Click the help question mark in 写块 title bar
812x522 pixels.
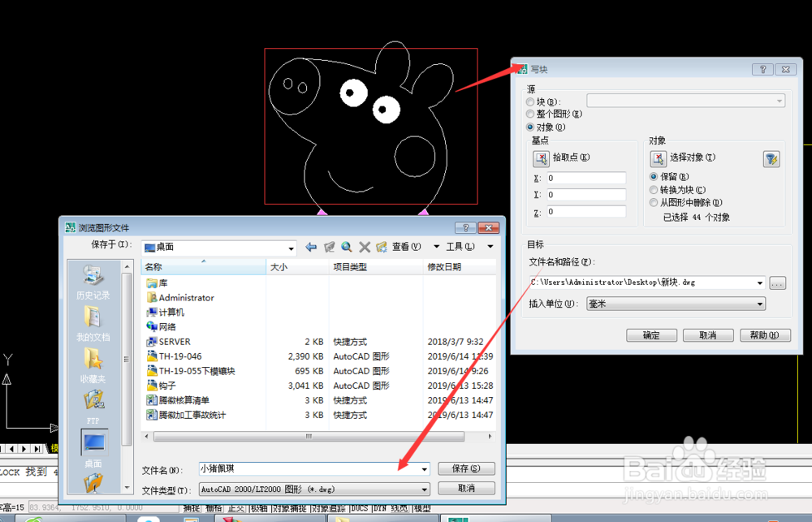click(x=762, y=69)
